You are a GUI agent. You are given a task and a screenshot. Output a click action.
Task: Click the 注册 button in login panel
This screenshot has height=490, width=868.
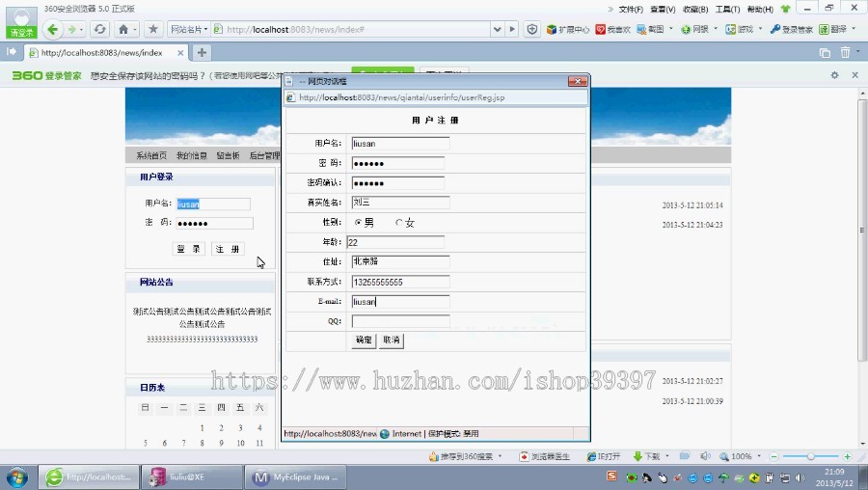click(x=228, y=249)
